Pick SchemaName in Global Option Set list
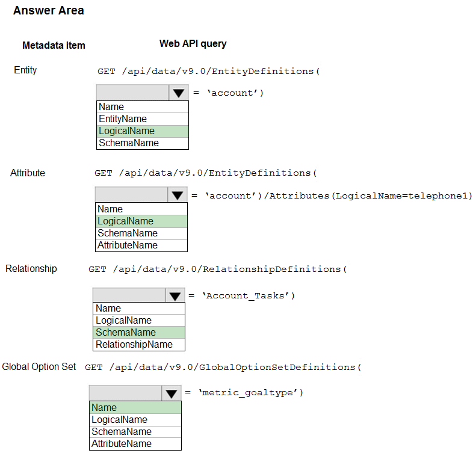 (135, 432)
